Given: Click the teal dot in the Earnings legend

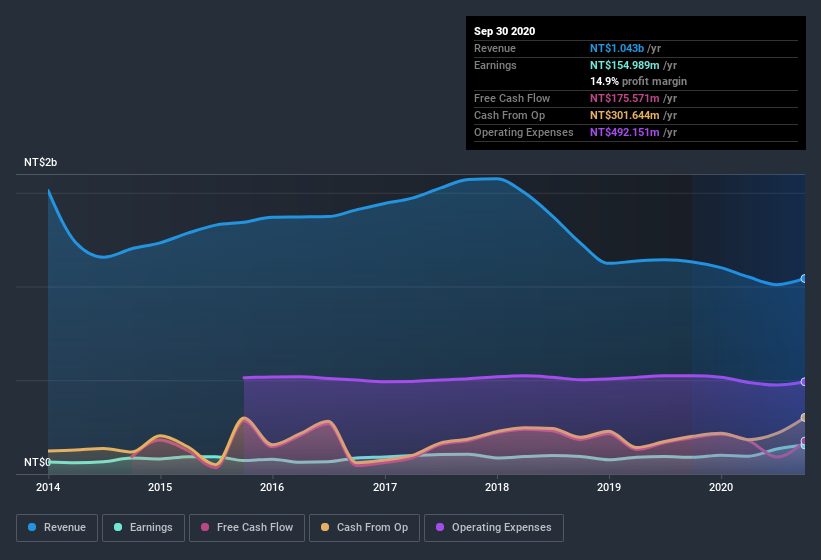Looking at the screenshot, I should point(119,527).
